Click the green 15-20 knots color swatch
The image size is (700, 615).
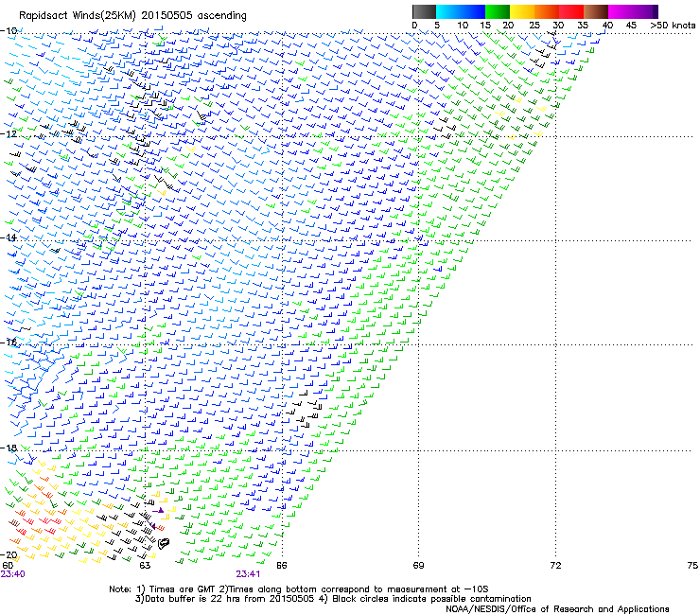pyautogui.click(x=498, y=11)
